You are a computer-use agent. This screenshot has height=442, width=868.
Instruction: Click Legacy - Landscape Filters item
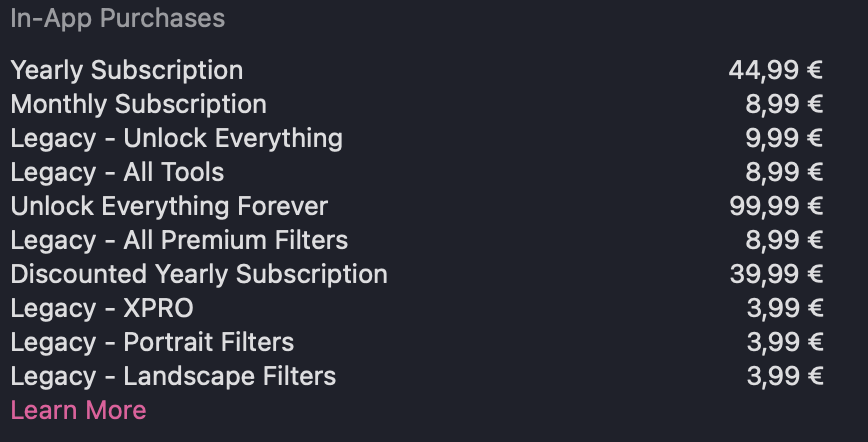pos(174,376)
